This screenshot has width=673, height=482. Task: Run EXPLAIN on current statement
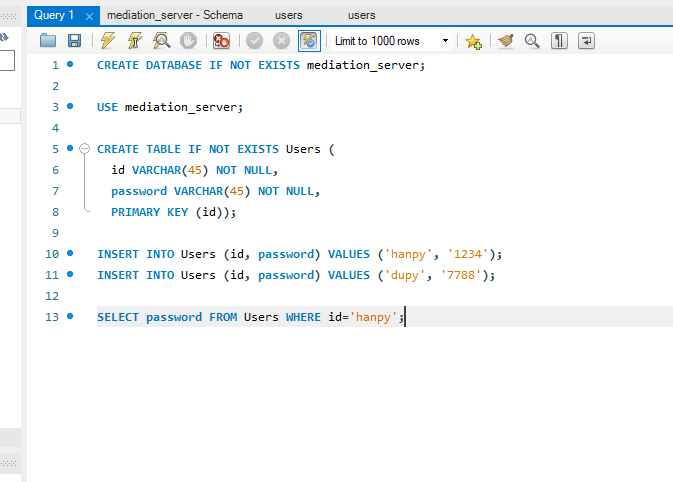click(162, 41)
